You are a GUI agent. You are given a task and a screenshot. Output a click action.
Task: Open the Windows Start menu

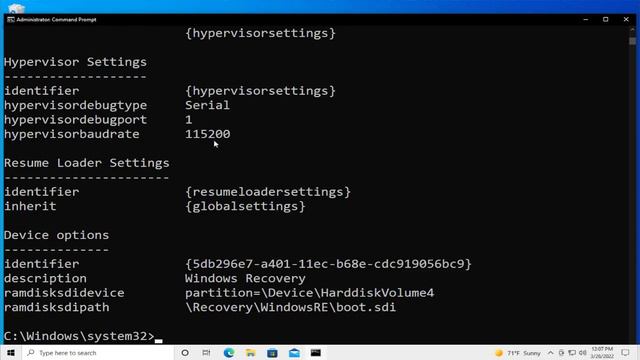point(11,353)
